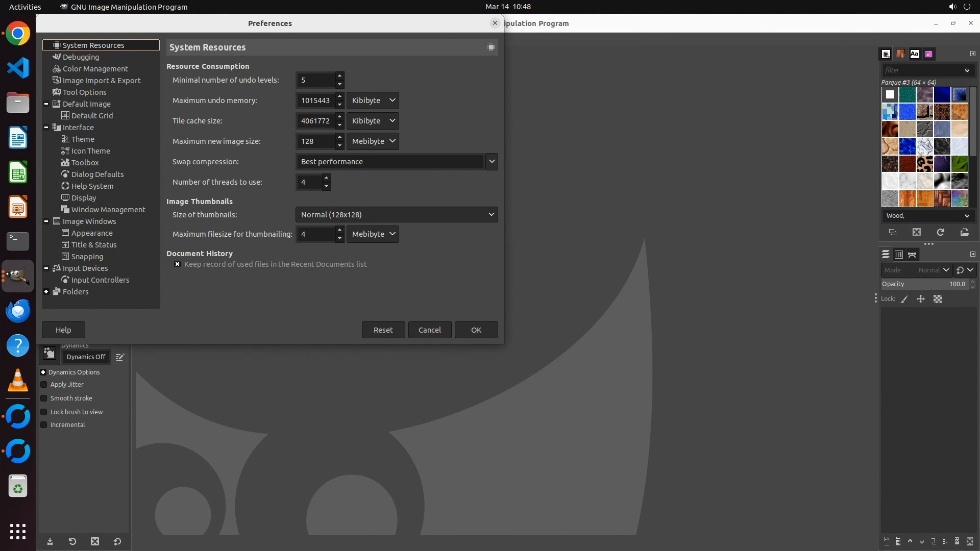Click the edit dynamics icon
980x551 pixels.
[x=120, y=358]
